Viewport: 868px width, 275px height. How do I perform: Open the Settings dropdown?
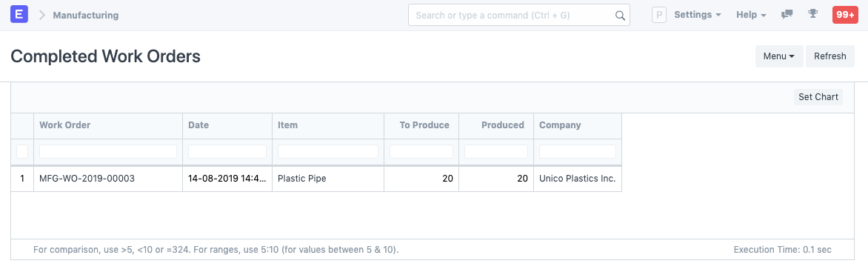coord(698,15)
